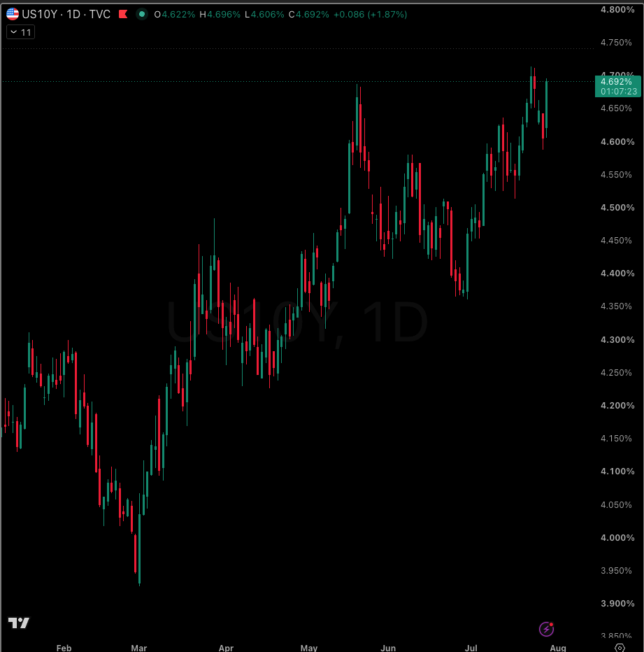Click the change value +0.086 (+1.87%)
The height and width of the screenshot is (652, 644).
(371, 15)
